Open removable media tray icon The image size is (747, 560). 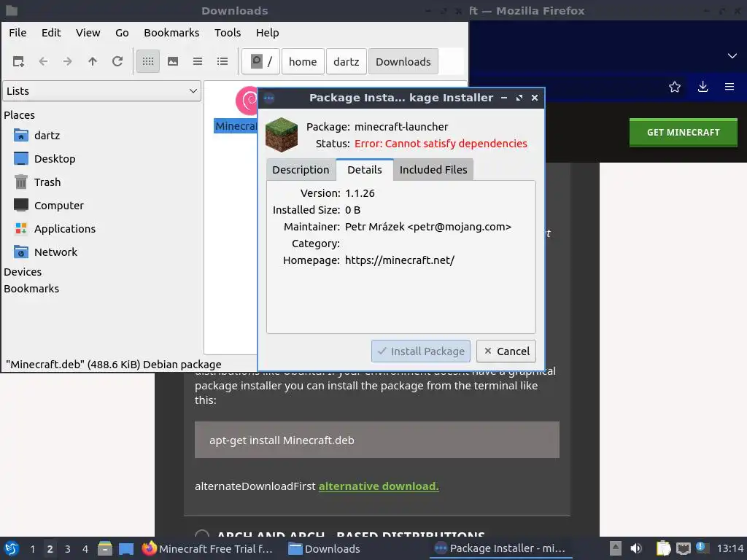(616, 548)
